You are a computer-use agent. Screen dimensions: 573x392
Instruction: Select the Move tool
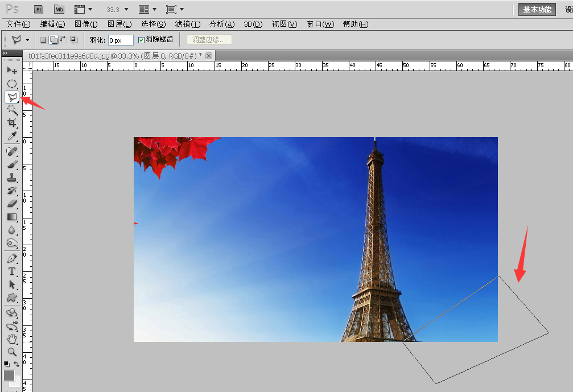tap(11, 70)
